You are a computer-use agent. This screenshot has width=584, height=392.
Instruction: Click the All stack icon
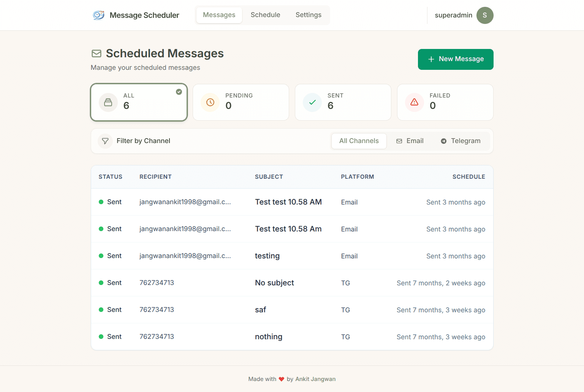pos(108,102)
